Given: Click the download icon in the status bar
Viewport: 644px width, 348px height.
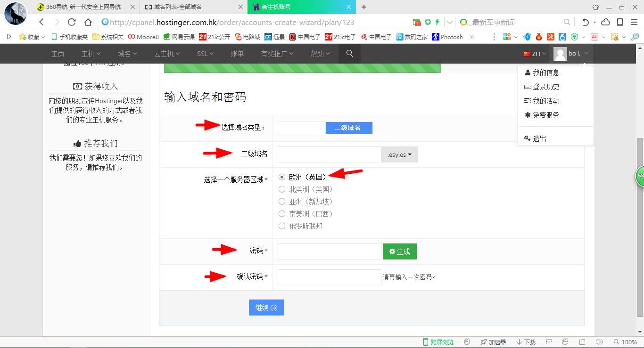Looking at the screenshot, I should [x=525, y=342].
